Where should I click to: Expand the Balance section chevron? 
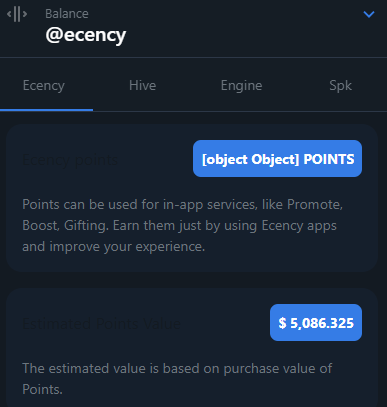coord(369,14)
